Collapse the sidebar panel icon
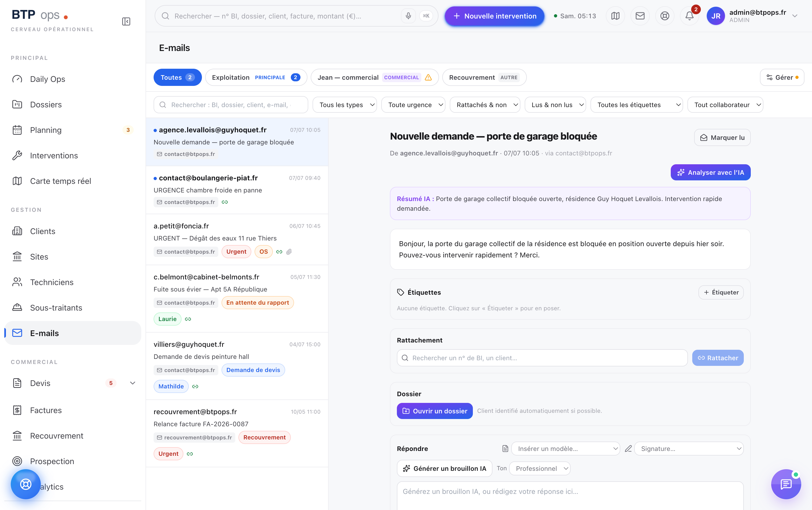Image resolution: width=812 pixels, height=510 pixels. point(126,21)
